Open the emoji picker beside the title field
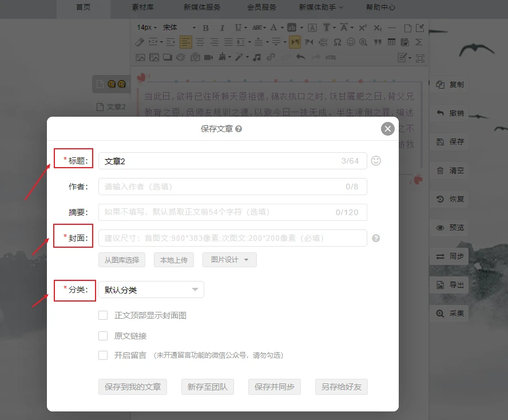This screenshot has width=508, height=420. tap(376, 161)
